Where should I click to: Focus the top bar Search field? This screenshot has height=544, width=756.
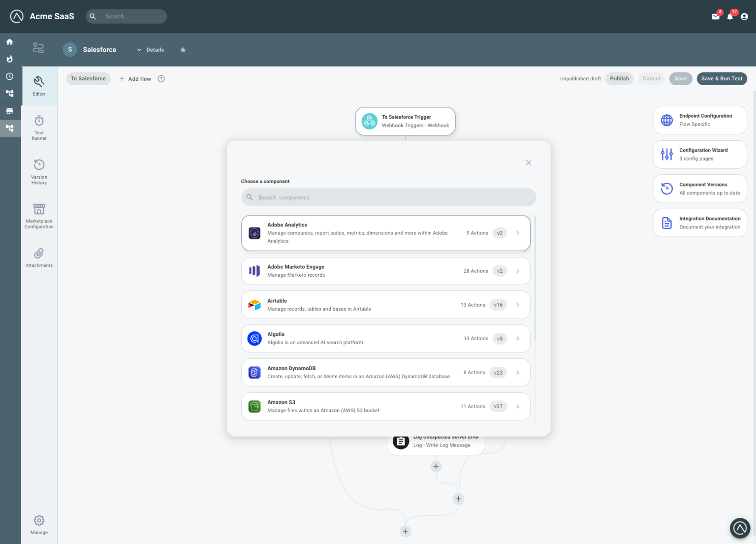[x=126, y=16]
